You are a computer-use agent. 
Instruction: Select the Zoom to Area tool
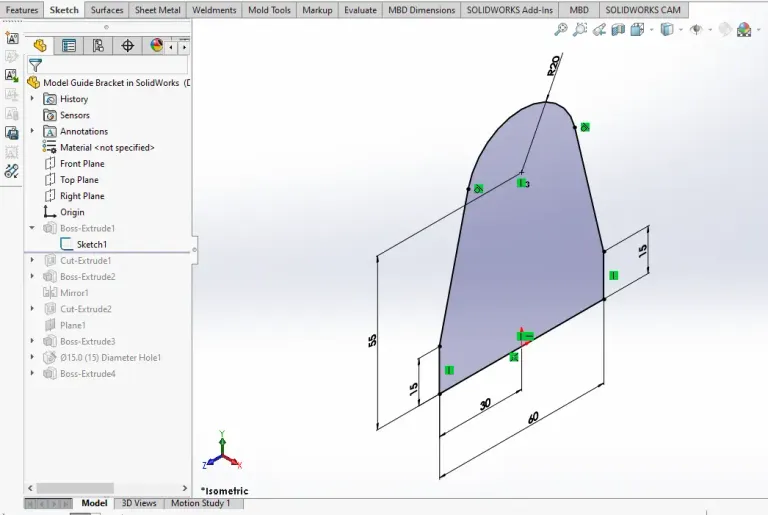click(x=580, y=30)
